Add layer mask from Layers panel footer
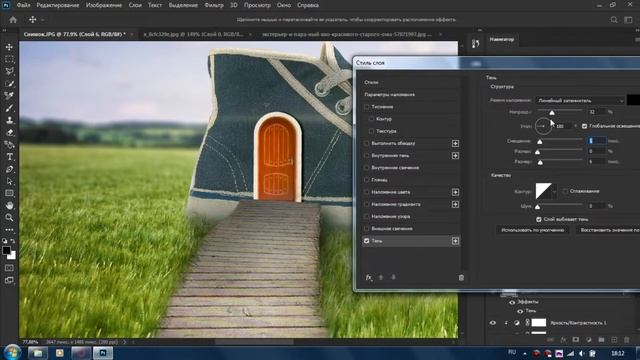Viewport: 640px width, 360px height. coord(576,340)
